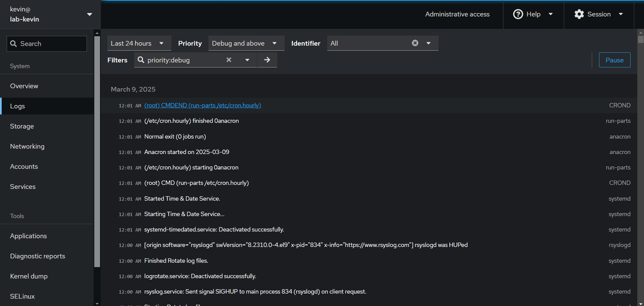Screen dimensions: 644x306
Task: Open the Last 24 hours time dropdown
Action: tap(139, 43)
